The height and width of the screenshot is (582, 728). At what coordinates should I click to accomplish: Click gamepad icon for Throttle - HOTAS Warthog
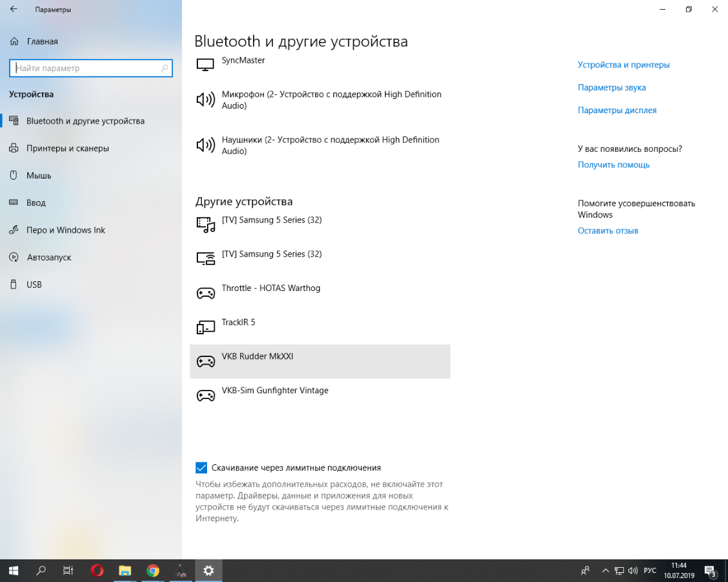[x=206, y=294]
